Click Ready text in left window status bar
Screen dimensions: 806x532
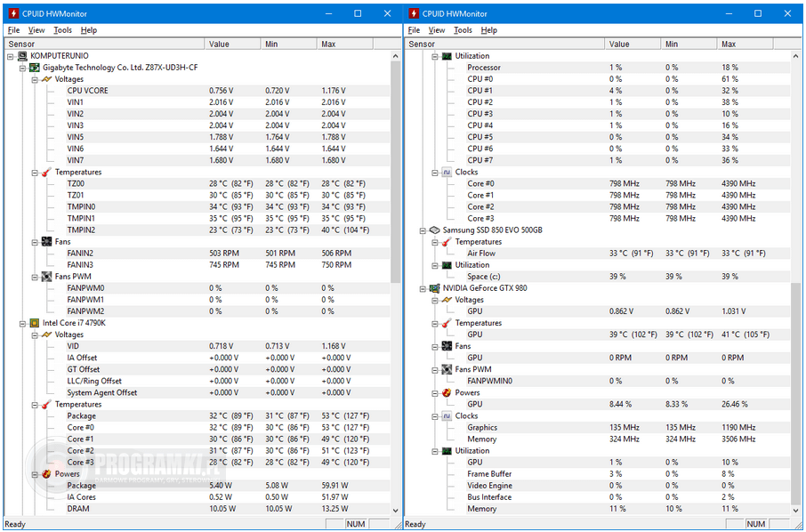tap(15, 524)
